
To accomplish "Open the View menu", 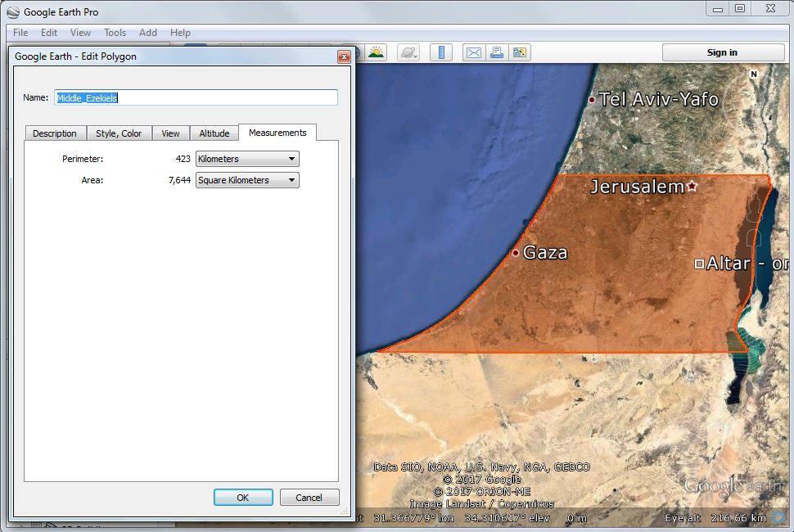I will pos(80,33).
